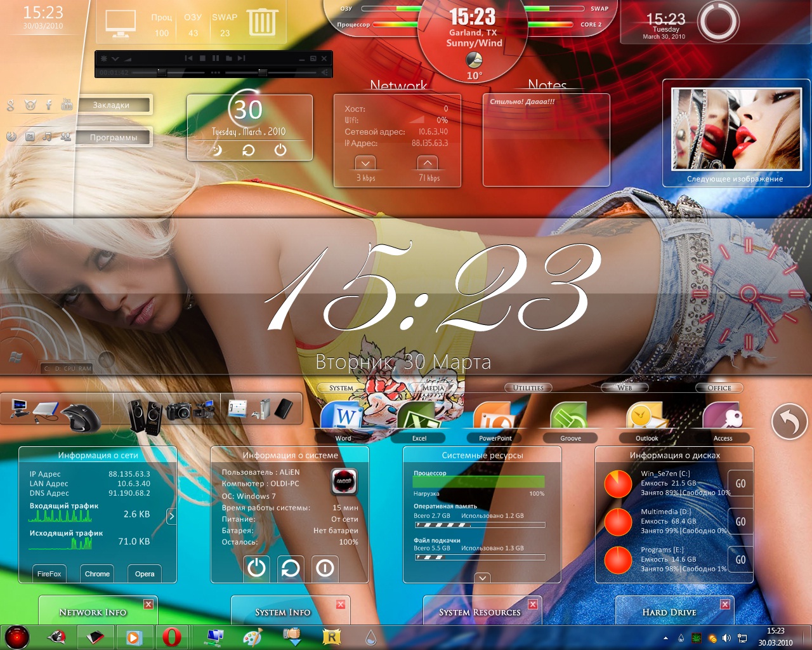Expand system resources panel down chevron
Viewport: 812px width, 650px height.
tap(483, 578)
